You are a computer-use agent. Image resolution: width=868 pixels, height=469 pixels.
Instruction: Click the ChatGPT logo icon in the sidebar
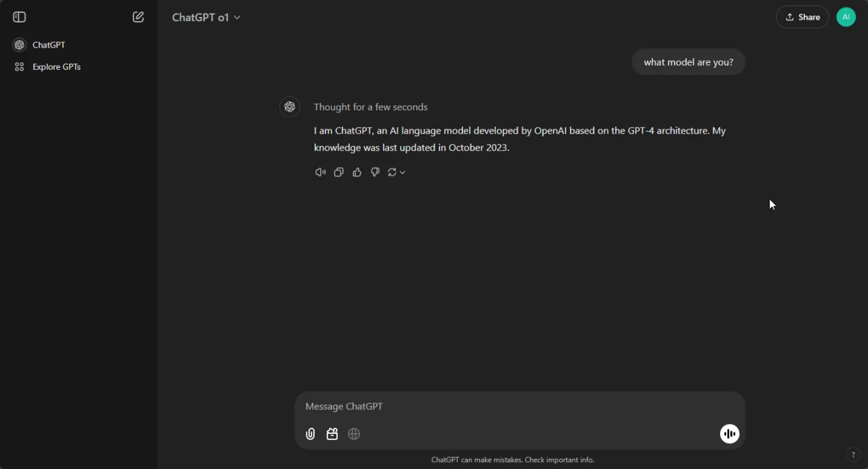tap(20, 45)
